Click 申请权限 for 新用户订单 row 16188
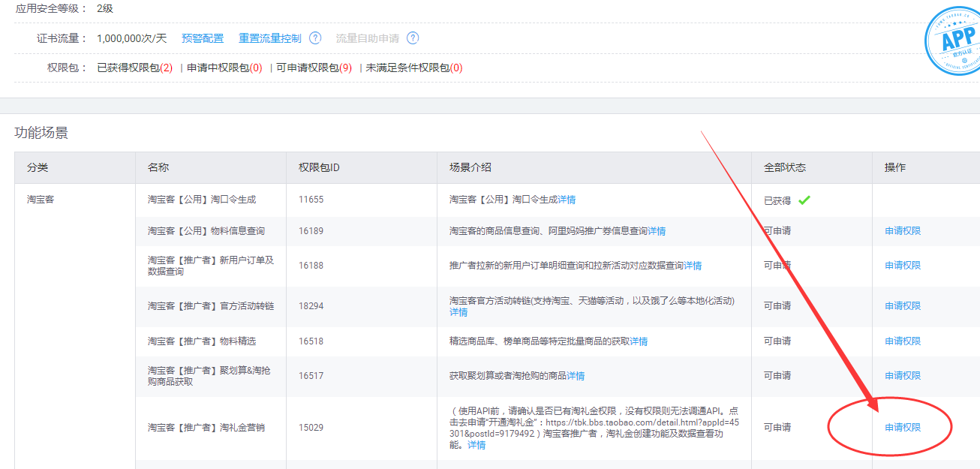 903,266
